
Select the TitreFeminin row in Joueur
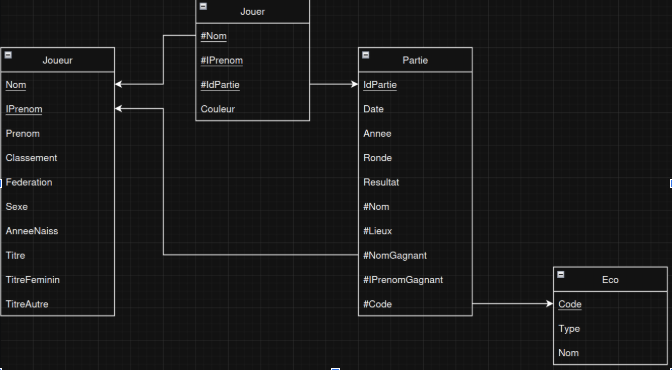(58, 280)
